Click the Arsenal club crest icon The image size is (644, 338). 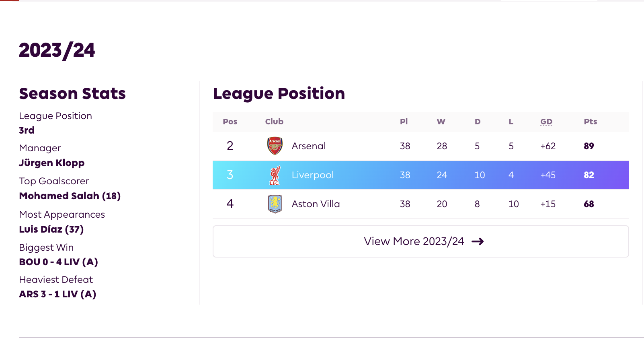275,146
